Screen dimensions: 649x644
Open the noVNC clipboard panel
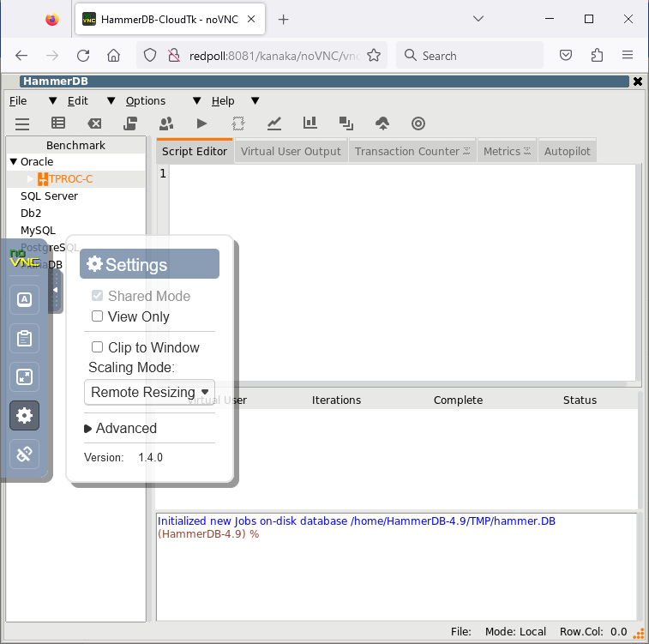coord(24,338)
